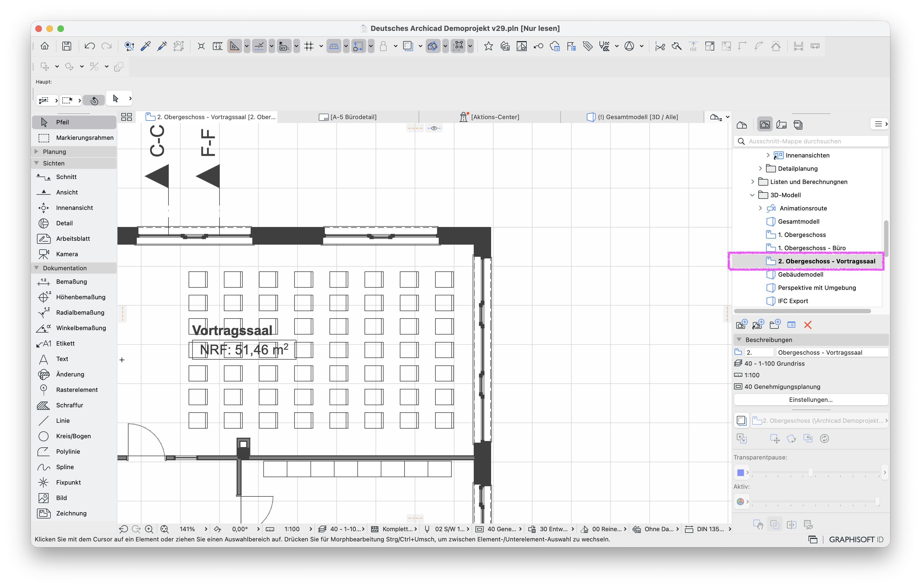Click the Einstellungen... button
Viewport: 921px width, 588px height.
pyautogui.click(x=811, y=399)
